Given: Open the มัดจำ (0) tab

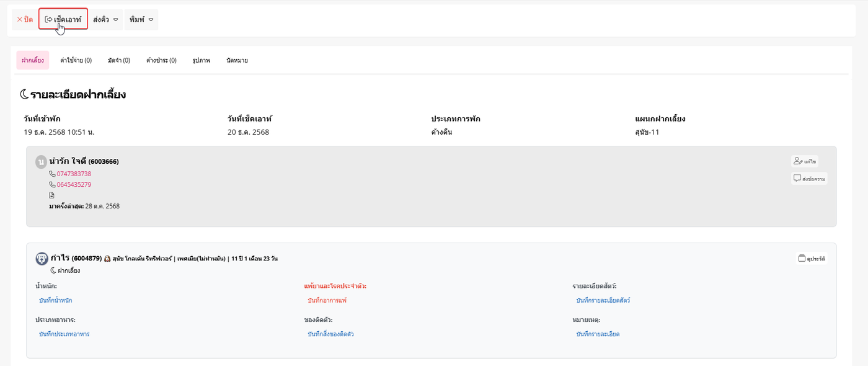Looking at the screenshot, I should pyautogui.click(x=118, y=60).
